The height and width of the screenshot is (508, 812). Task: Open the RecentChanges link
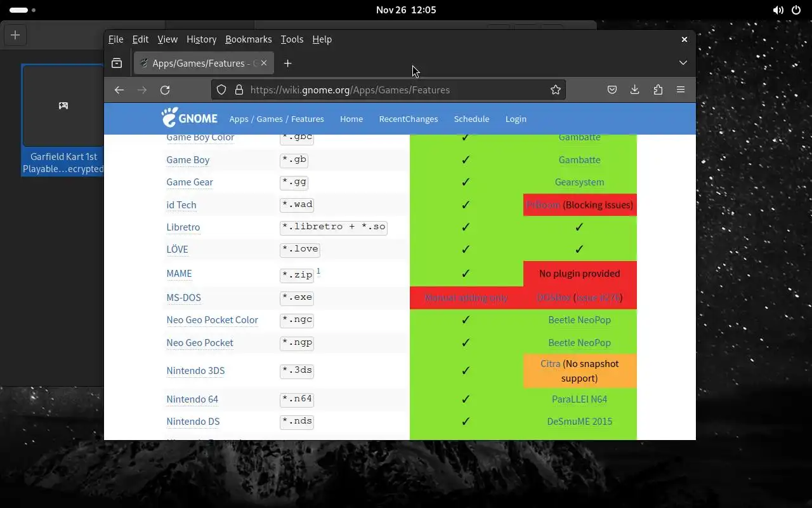[x=409, y=119]
